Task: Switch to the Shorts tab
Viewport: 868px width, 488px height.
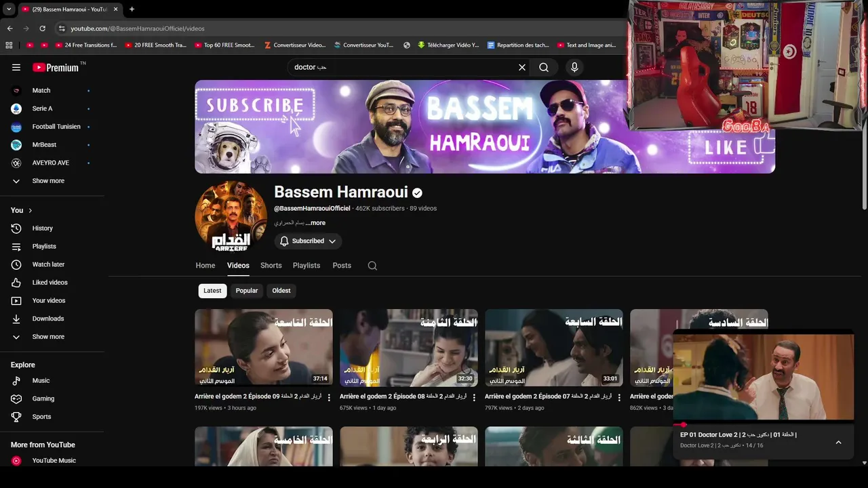Action: [271, 266]
